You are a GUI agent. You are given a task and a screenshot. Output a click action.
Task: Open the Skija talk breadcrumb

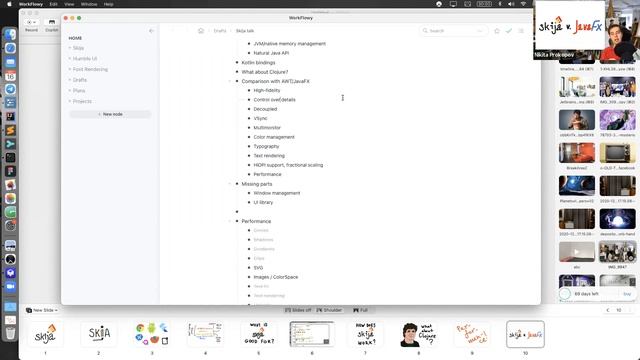click(245, 31)
